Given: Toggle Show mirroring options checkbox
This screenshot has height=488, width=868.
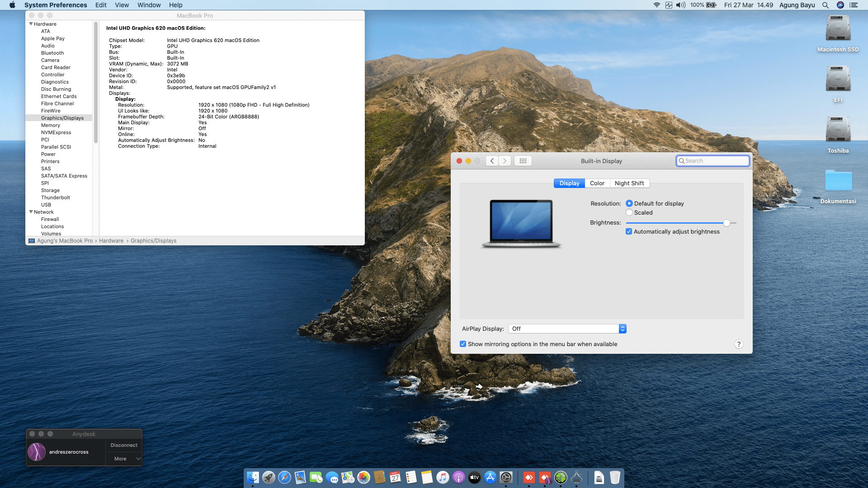Looking at the screenshot, I should point(463,344).
